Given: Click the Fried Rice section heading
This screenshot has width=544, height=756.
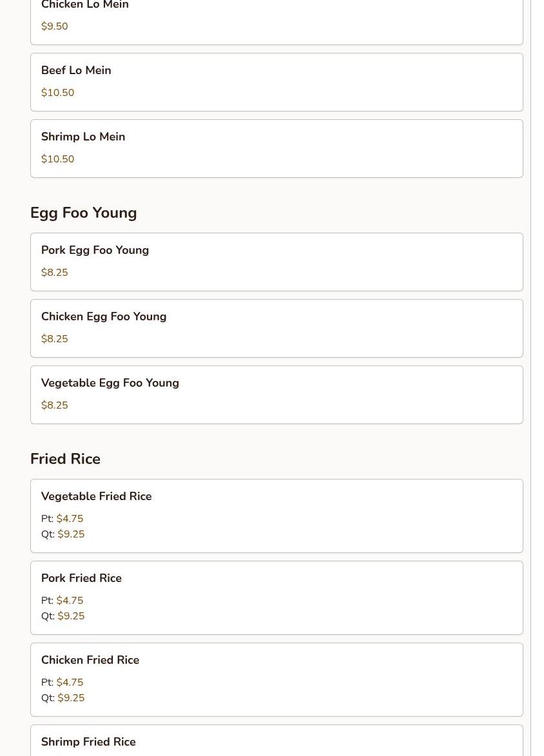Looking at the screenshot, I should pos(65,459).
